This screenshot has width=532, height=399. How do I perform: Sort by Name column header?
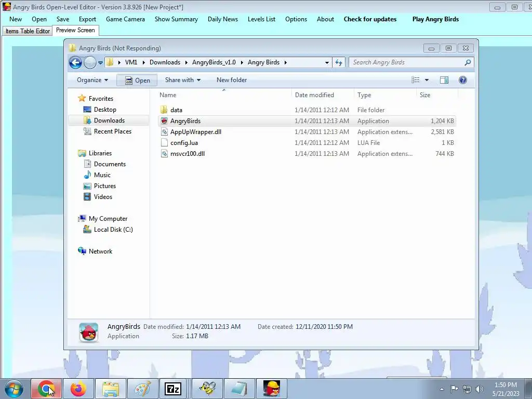168,95
